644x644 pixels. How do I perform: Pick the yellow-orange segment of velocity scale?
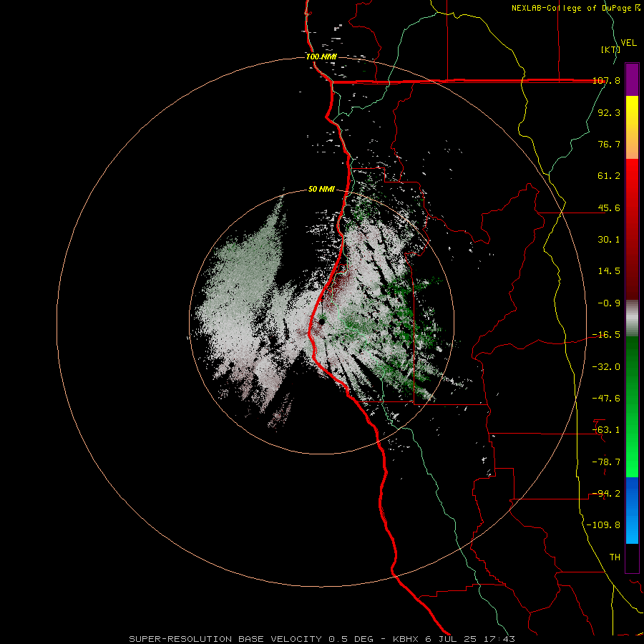pyautogui.click(x=632, y=127)
